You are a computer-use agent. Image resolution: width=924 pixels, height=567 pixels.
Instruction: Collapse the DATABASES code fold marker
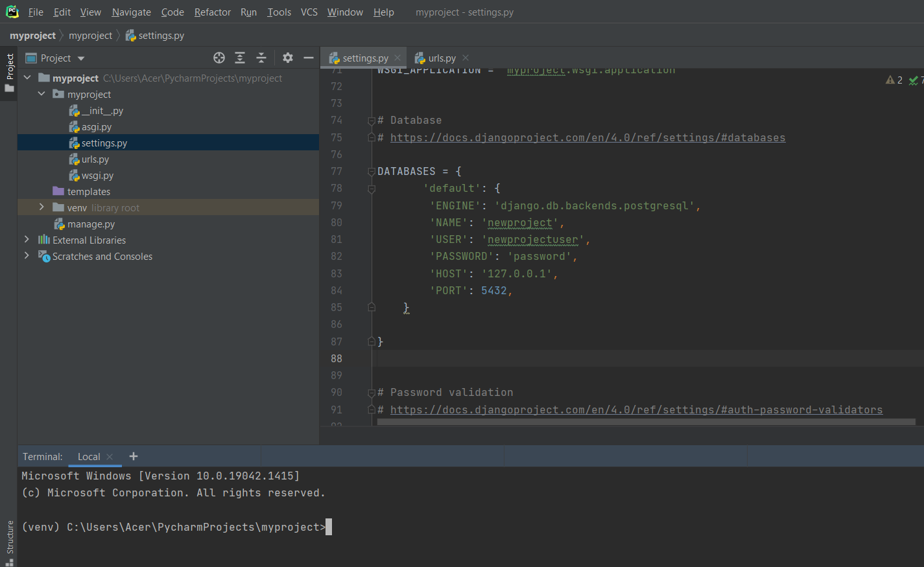pos(372,172)
